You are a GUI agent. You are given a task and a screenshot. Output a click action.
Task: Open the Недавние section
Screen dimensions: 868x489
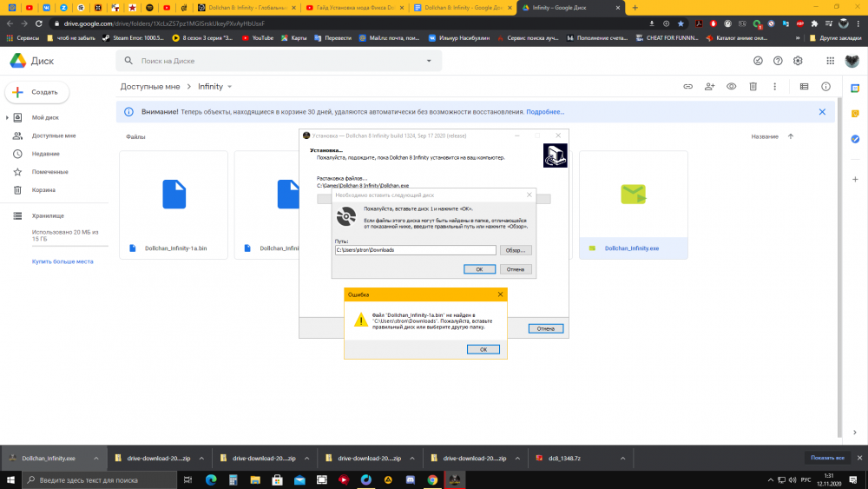(46, 154)
